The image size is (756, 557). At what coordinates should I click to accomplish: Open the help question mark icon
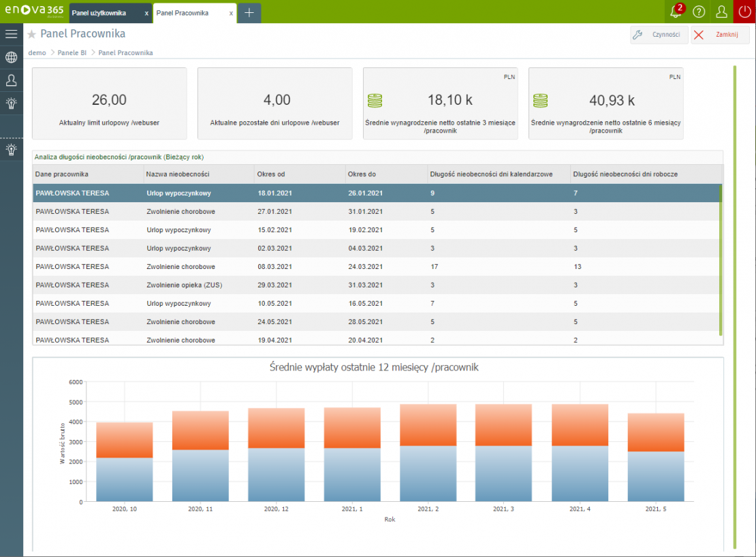699,12
